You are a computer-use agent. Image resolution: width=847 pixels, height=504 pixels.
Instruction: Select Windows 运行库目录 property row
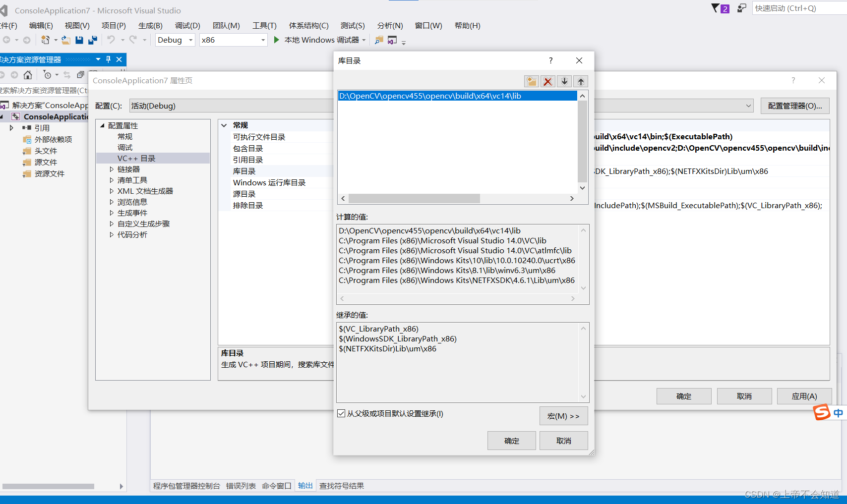click(269, 182)
